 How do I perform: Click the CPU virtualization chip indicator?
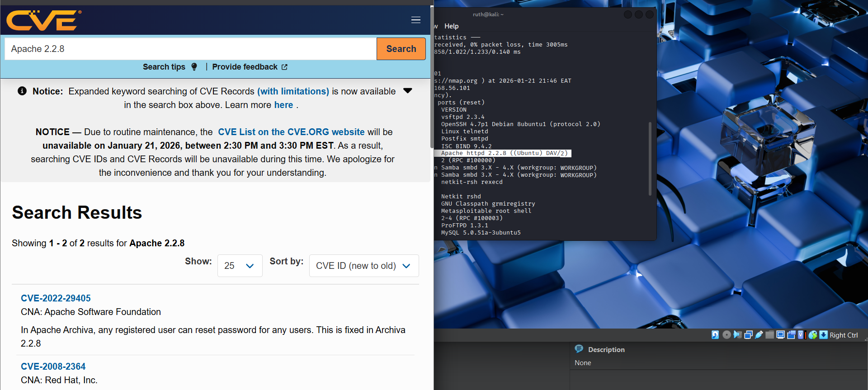point(802,335)
